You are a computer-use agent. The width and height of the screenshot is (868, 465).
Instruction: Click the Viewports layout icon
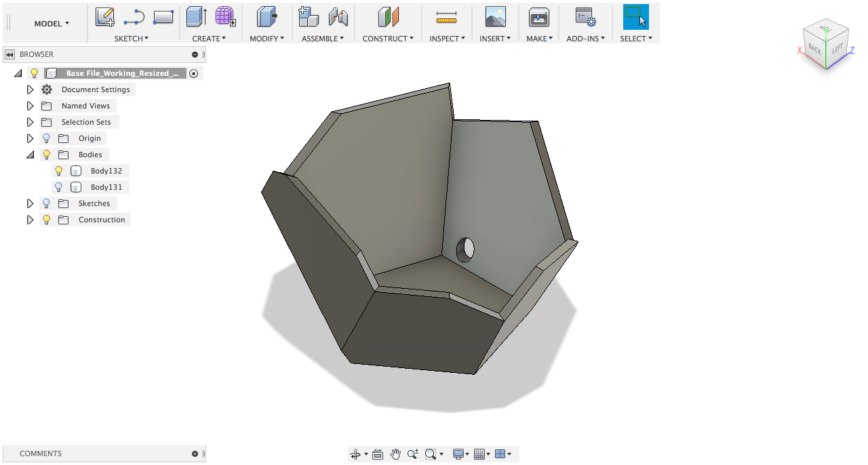500,454
